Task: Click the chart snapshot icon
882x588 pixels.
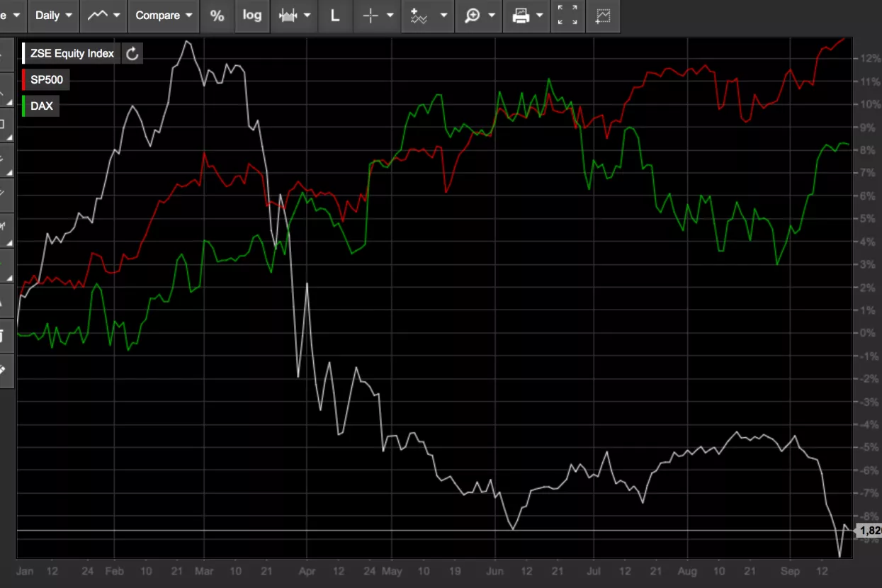Action: click(603, 16)
